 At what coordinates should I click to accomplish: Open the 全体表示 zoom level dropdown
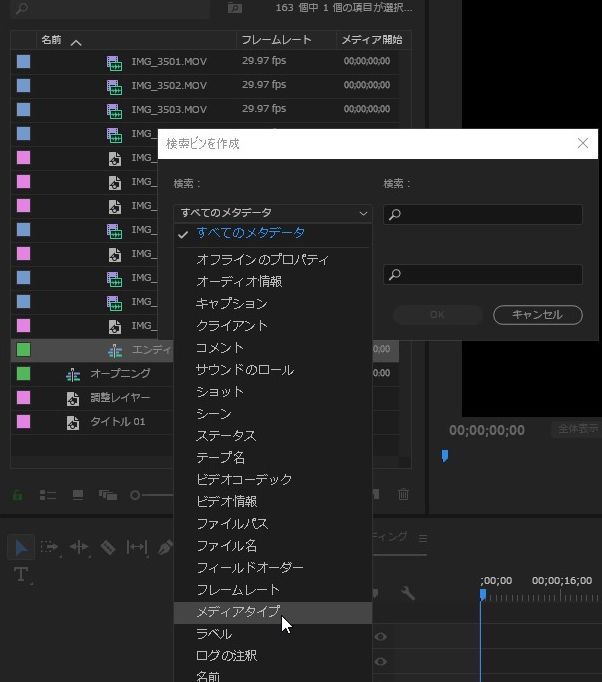[x=575, y=430]
